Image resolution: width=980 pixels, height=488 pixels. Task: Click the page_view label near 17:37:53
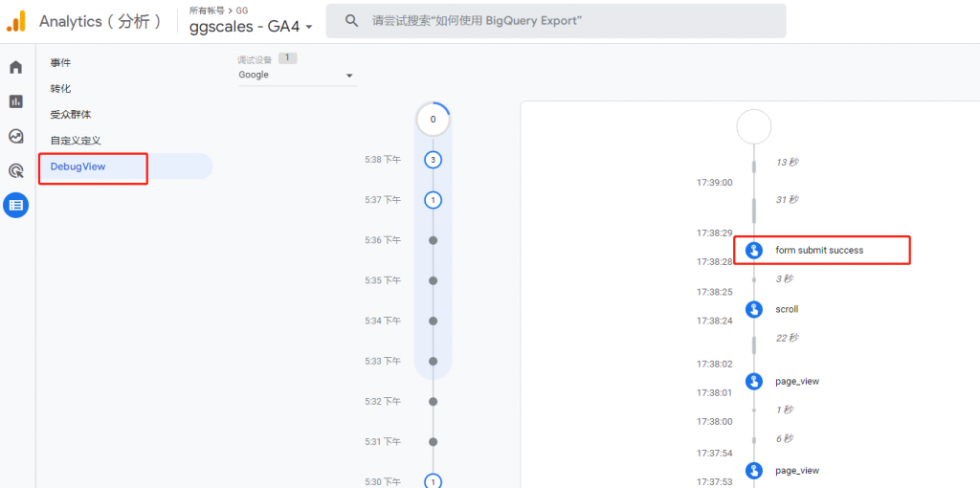tap(797, 471)
